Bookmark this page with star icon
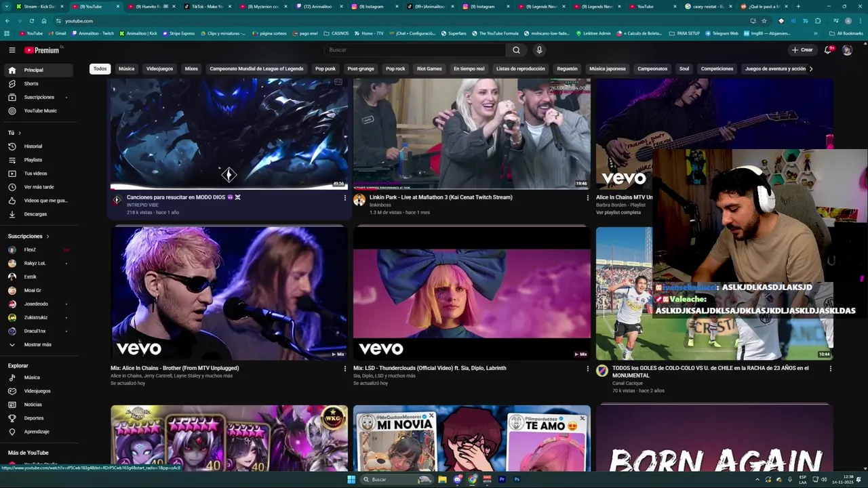 coord(764,21)
